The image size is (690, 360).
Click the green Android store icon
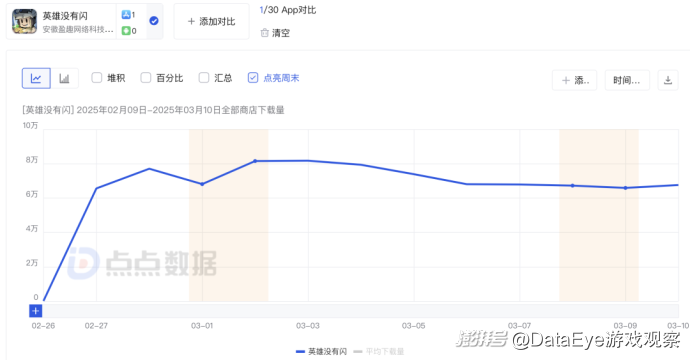coord(126,31)
